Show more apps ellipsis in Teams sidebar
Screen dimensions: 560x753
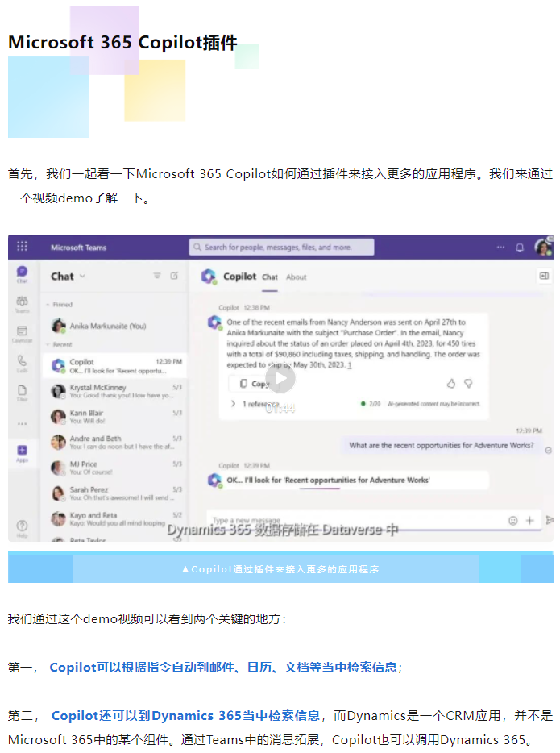click(22, 423)
